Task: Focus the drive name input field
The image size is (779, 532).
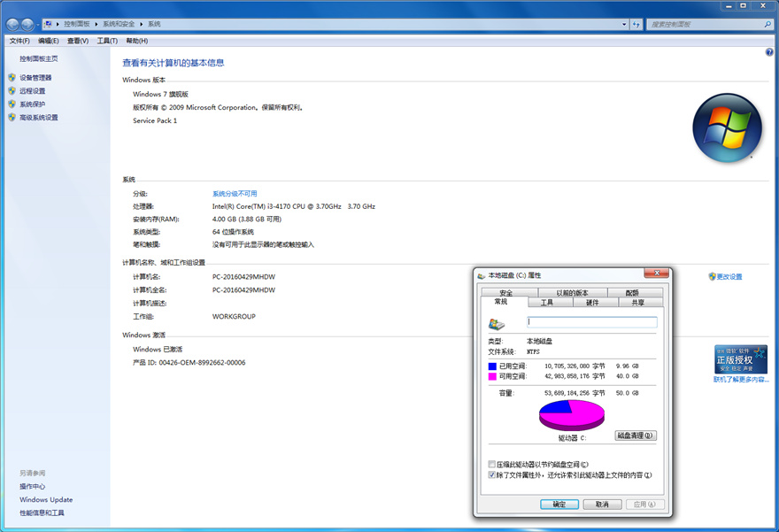Action: click(x=591, y=322)
